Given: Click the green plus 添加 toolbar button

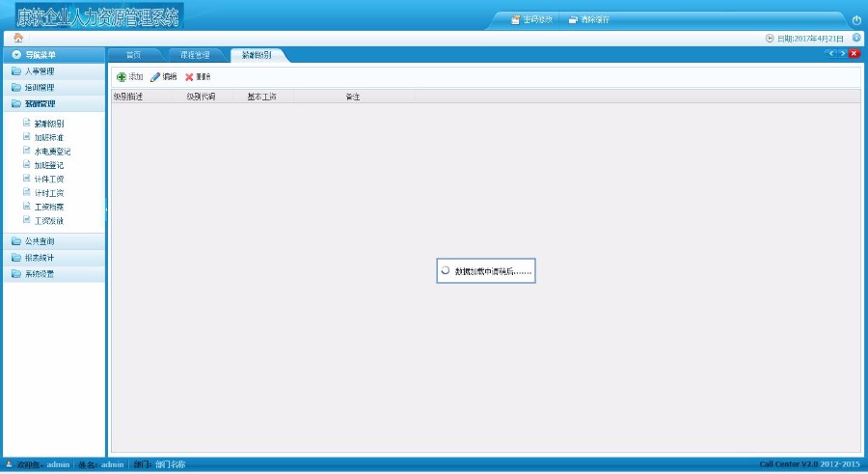Looking at the screenshot, I should 129,77.
